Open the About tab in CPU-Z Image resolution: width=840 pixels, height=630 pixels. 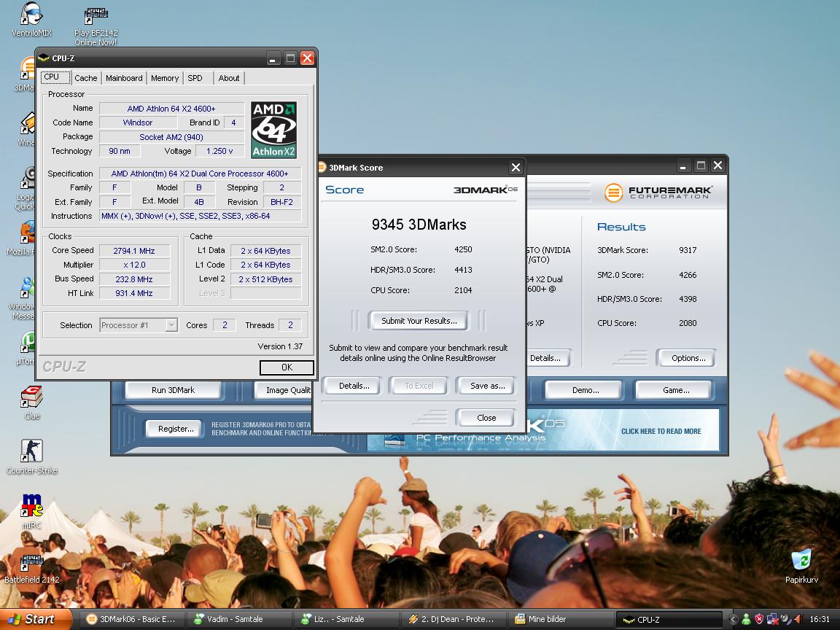point(229,78)
